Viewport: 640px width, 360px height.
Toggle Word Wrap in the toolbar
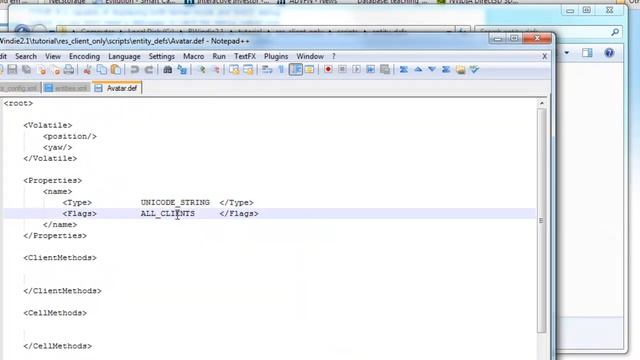click(x=267, y=70)
